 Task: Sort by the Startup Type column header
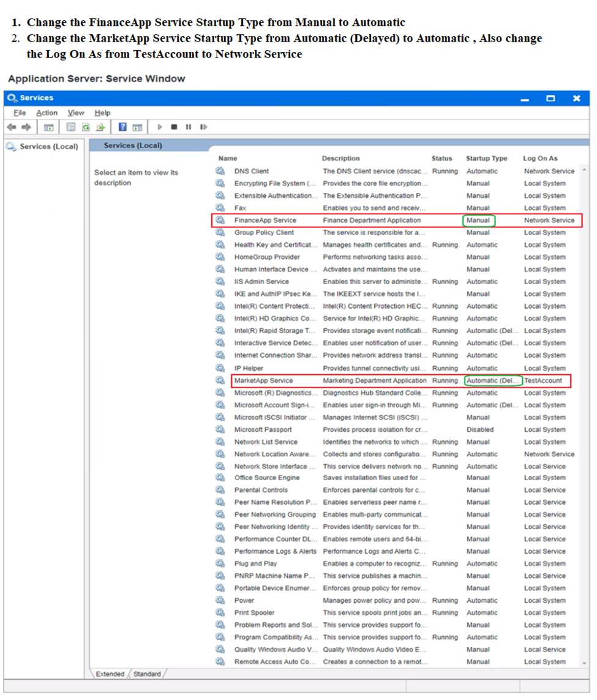(486, 159)
